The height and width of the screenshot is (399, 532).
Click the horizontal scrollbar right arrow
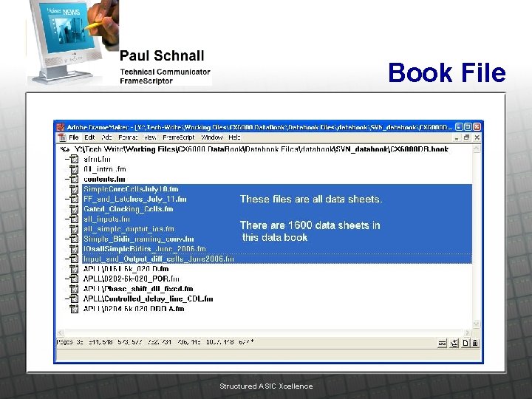pos(468,332)
